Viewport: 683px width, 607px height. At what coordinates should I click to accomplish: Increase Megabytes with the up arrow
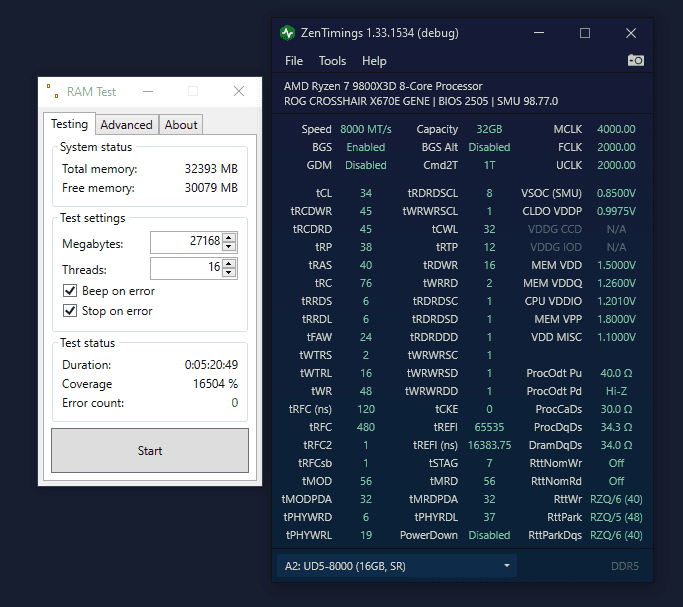point(229,238)
